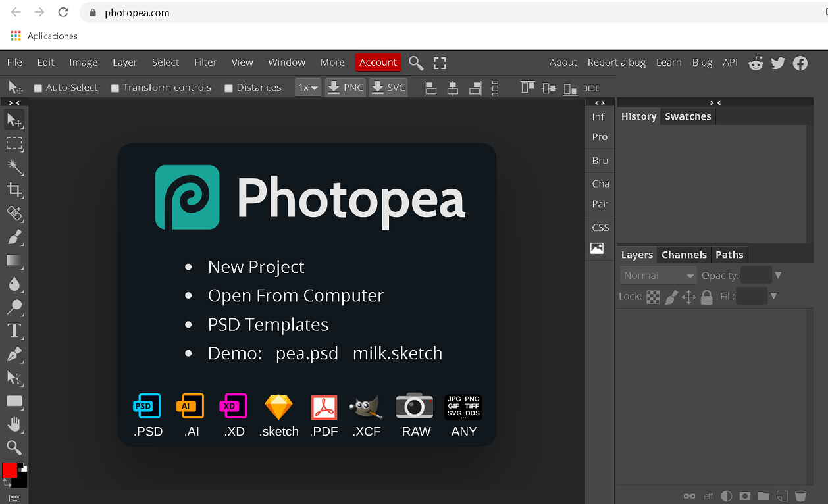Image resolution: width=828 pixels, height=504 pixels.
Task: Open the Filter menu
Action: [x=205, y=63]
